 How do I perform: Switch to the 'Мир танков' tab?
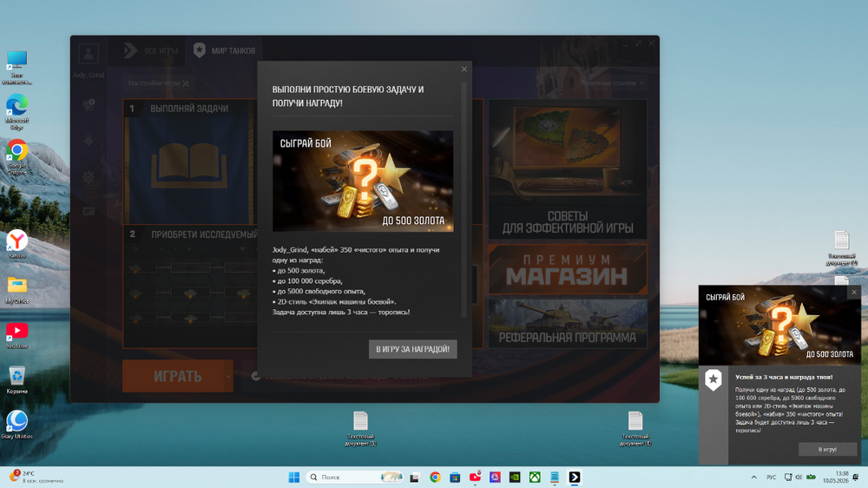pos(224,50)
